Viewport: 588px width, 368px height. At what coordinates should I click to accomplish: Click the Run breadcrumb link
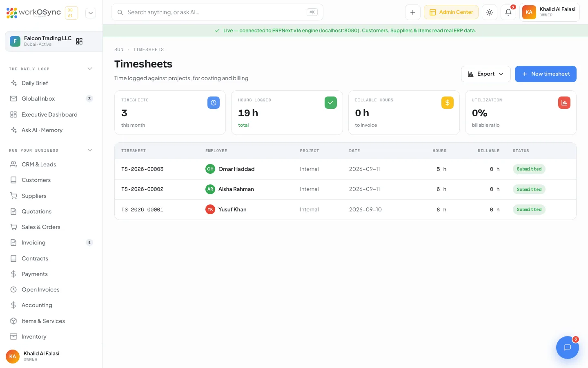pyautogui.click(x=119, y=49)
